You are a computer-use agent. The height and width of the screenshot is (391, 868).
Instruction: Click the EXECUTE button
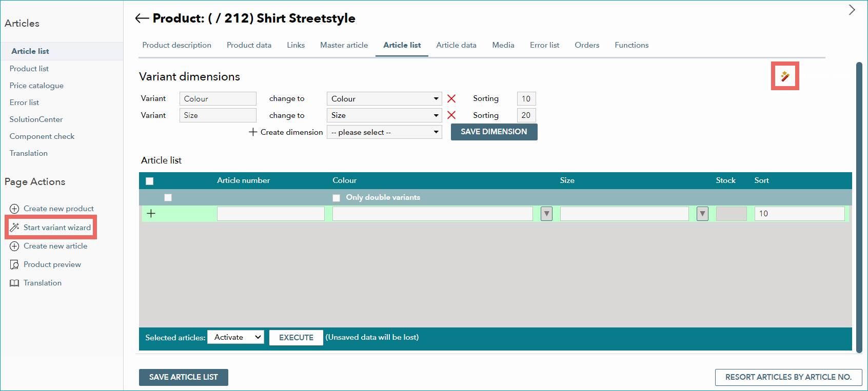pos(296,338)
